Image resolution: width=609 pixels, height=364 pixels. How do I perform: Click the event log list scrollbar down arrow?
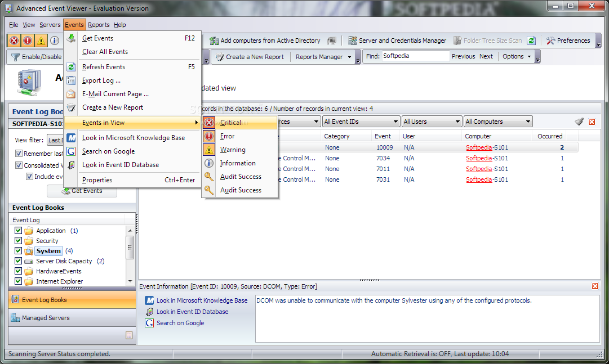(x=130, y=281)
